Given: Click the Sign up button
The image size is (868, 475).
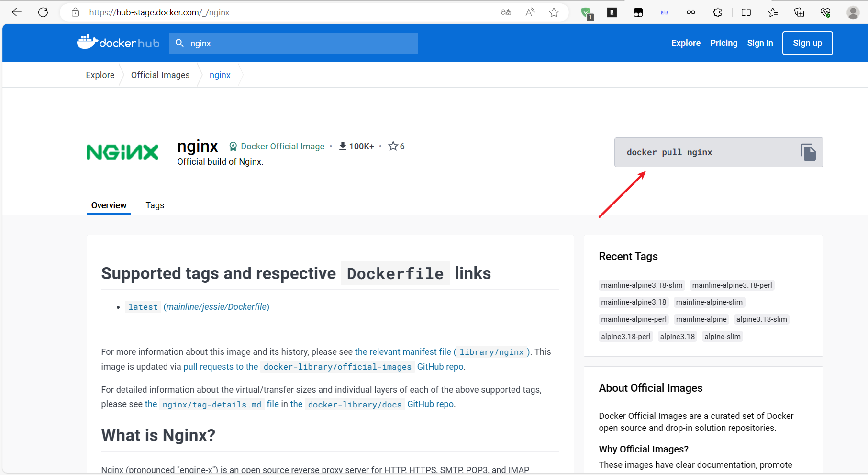Looking at the screenshot, I should coord(807,43).
